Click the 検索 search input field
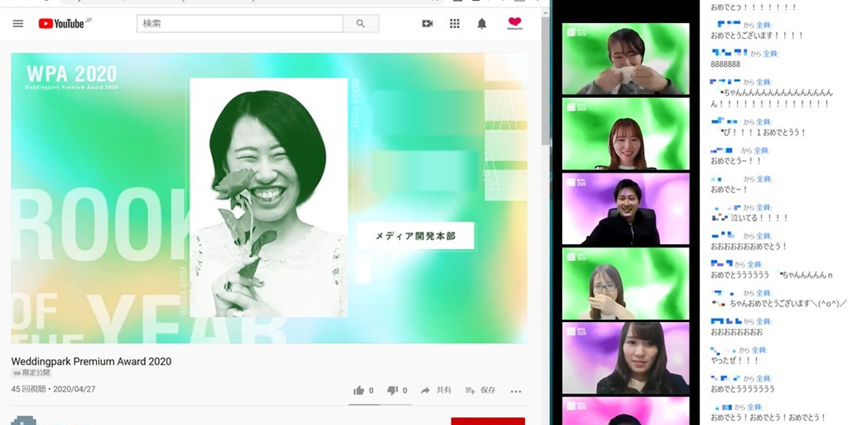The height and width of the screenshot is (425, 868). 240,24
